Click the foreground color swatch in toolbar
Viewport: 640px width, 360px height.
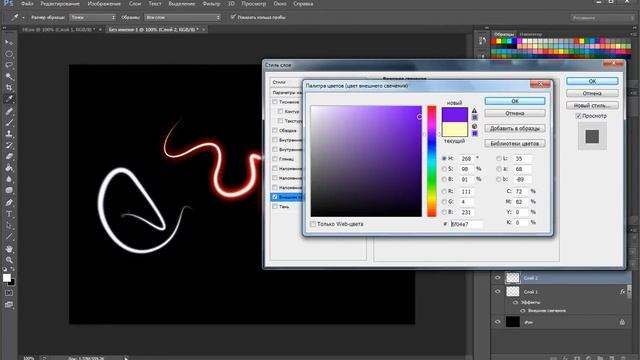(x=7, y=278)
